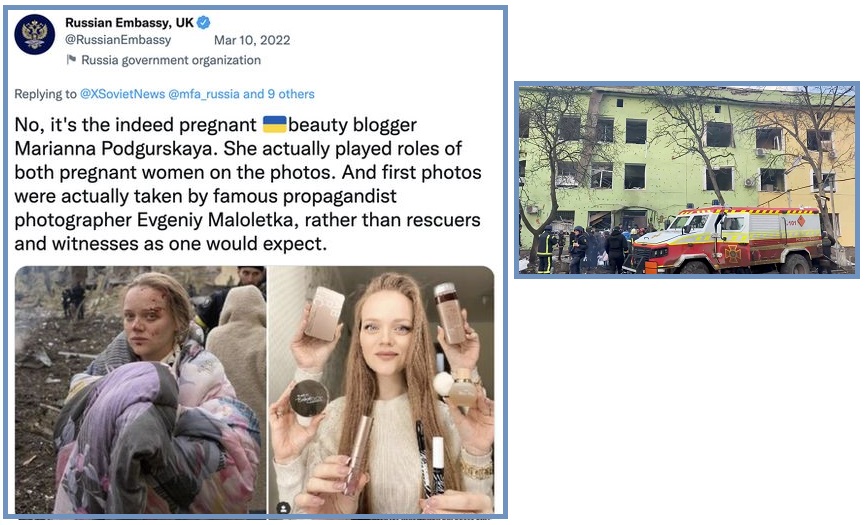This screenshot has height=525, width=865.
Task: Open the @RussianEmbassy handle
Action: (x=118, y=40)
